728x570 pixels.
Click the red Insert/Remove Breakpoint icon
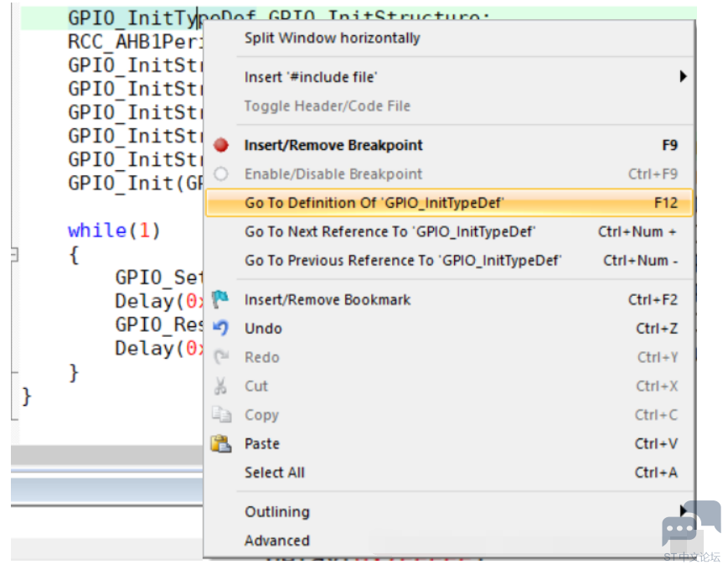(221, 145)
